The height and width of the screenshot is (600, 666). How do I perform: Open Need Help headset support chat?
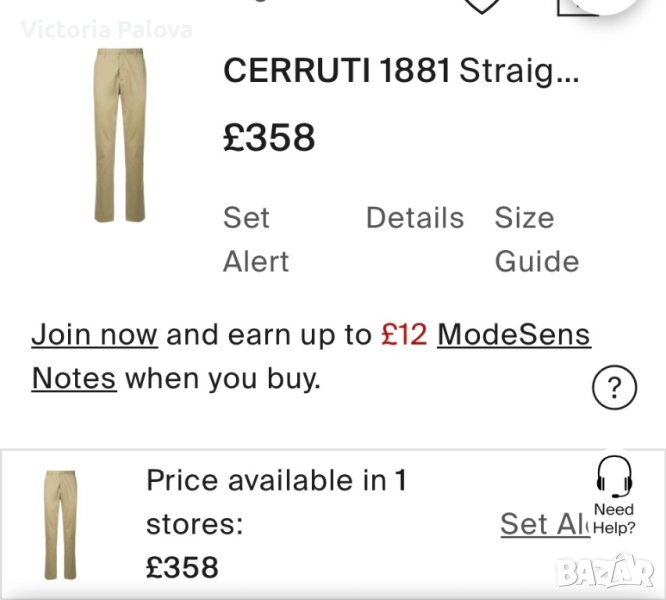click(614, 495)
